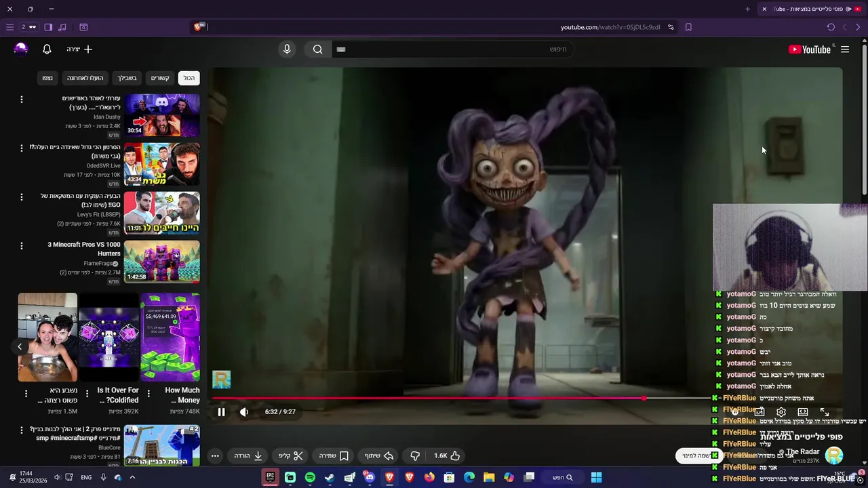Image resolution: width=868 pixels, height=488 pixels.
Task: Mute the video using the speaker icon
Action: click(x=244, y=411)
